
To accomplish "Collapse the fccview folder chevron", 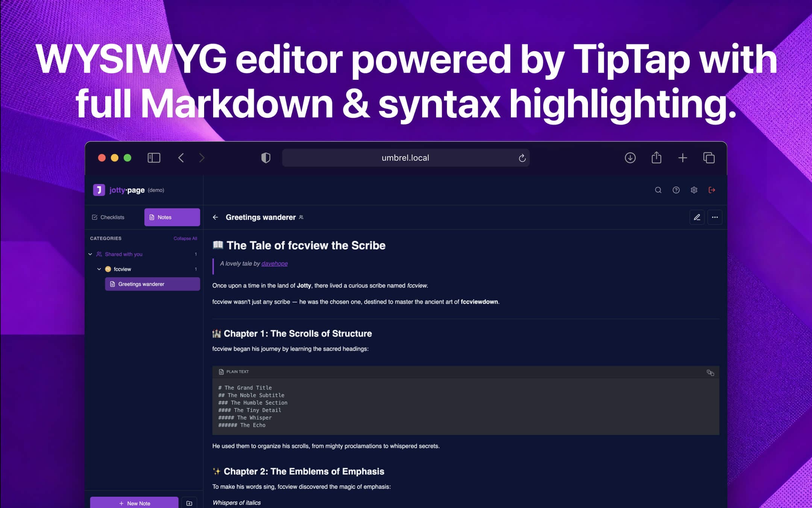I will (99, 269).
